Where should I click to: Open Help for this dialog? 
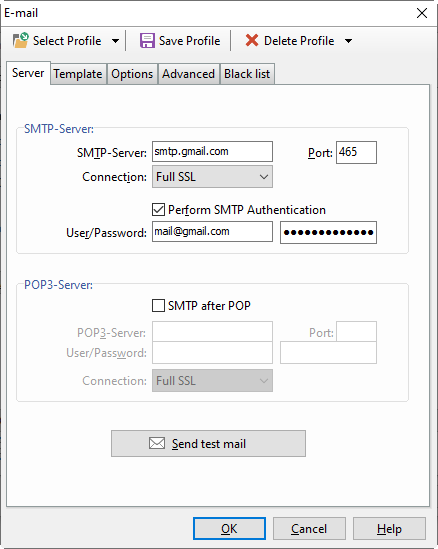pyautogui.click(x=389, y=528)
